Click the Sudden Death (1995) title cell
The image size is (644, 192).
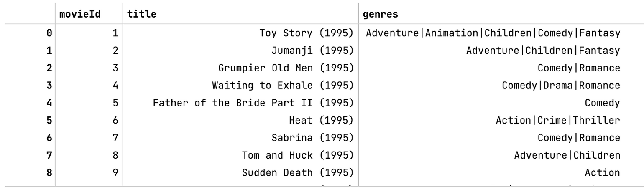[x=298, y=173]
